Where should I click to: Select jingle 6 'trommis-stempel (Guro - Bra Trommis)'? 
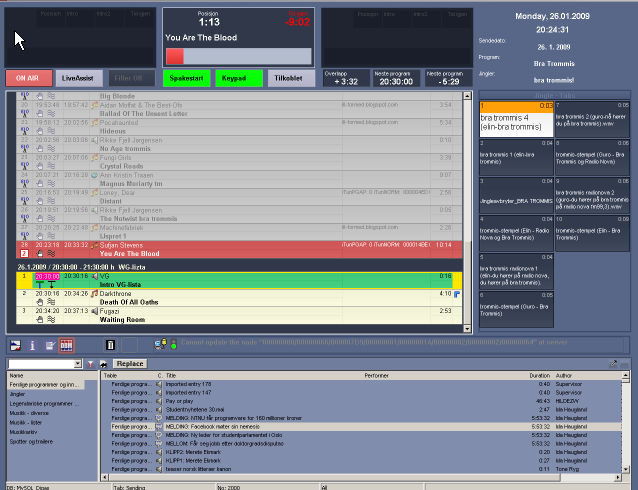coord(516,309)
